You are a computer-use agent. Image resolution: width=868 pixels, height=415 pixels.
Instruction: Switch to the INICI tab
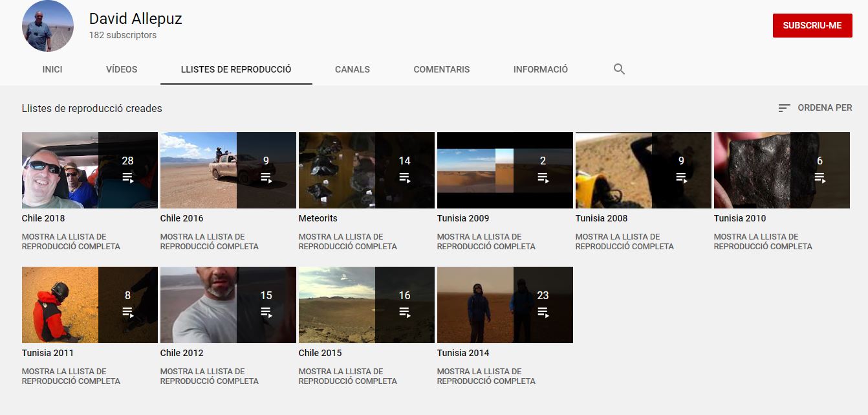(52, 69)
